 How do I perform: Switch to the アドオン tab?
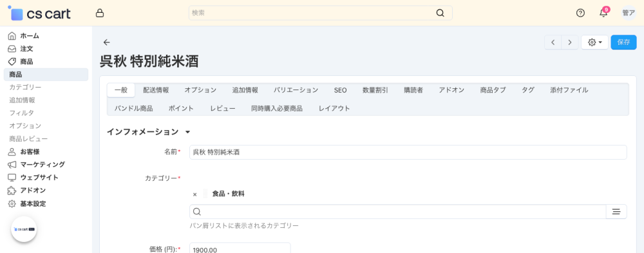[452, 90]
